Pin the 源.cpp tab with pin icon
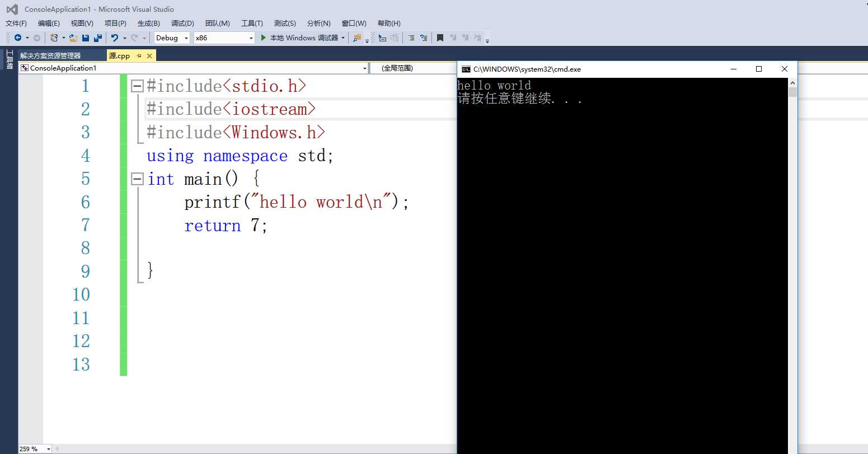This screenshot has width=868, height=454. [139, 55]
